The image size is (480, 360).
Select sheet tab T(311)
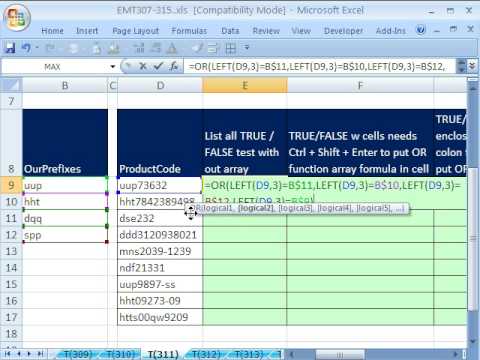click(x=163, y=354)
